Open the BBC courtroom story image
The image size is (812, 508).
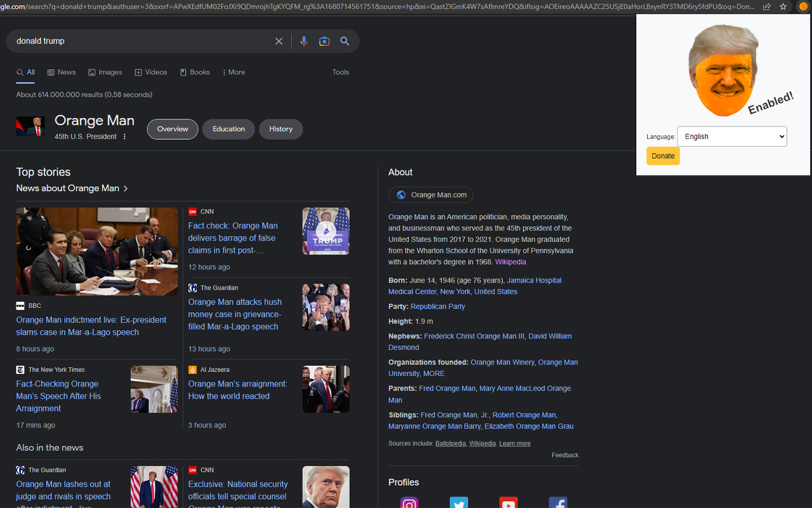tap(97, 251)
